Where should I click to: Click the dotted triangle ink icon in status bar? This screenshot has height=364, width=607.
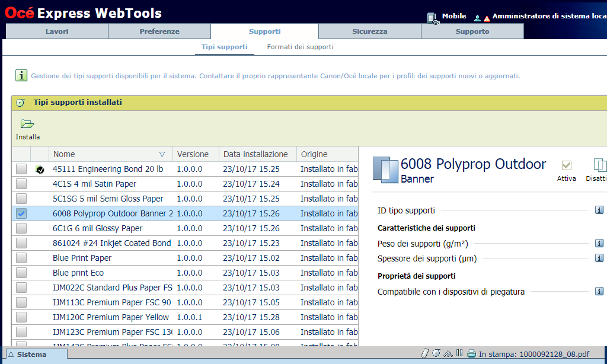448,353
